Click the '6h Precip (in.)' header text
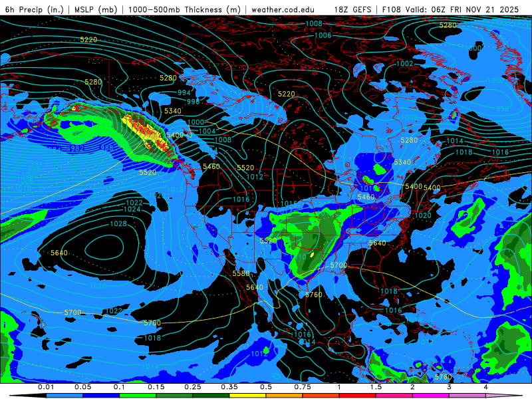Image resolution: width=532 pixels, height=399 pixels. click(35, 9)
